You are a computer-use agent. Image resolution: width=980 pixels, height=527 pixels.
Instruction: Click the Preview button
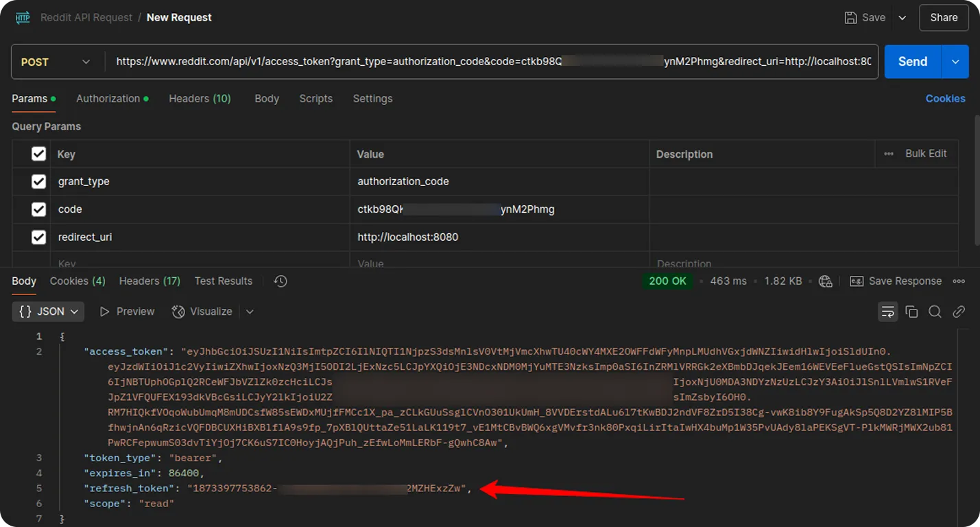tap(127, 312)
